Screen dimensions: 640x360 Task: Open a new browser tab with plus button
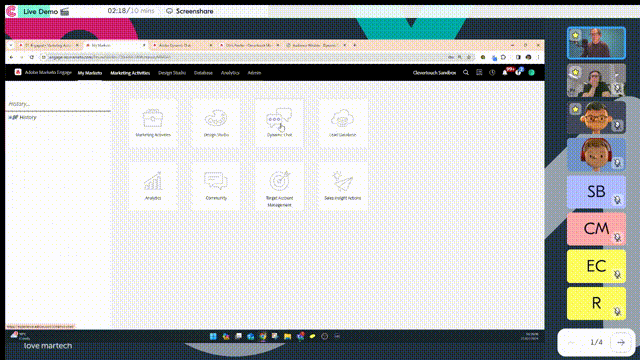[355, 45]
